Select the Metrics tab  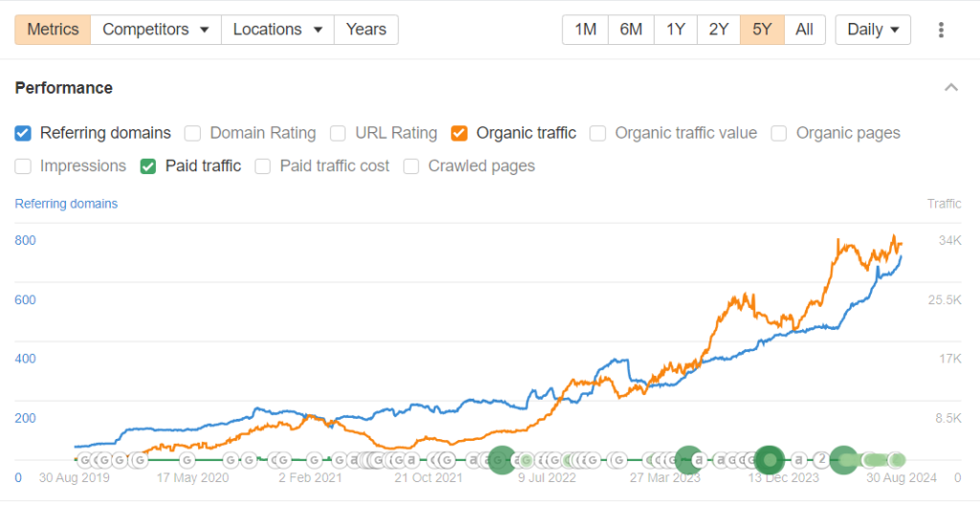coord(53,30)
